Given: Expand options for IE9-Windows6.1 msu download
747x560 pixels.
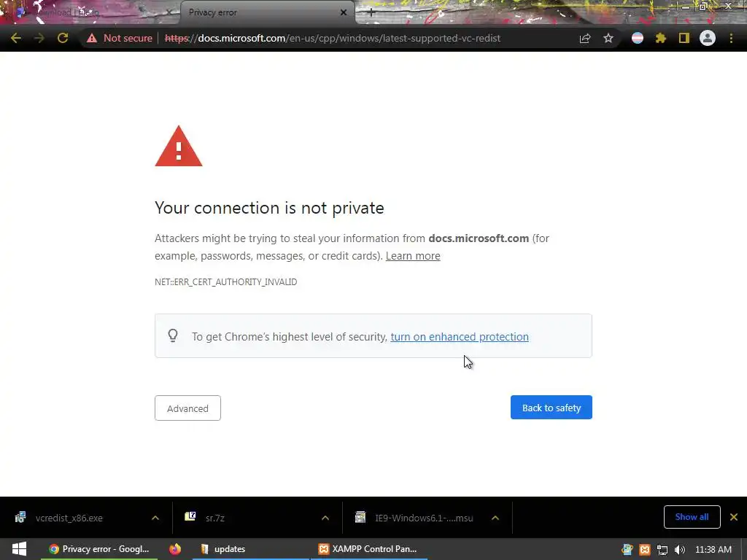Looking at the screenshot, I should point(495,518).
